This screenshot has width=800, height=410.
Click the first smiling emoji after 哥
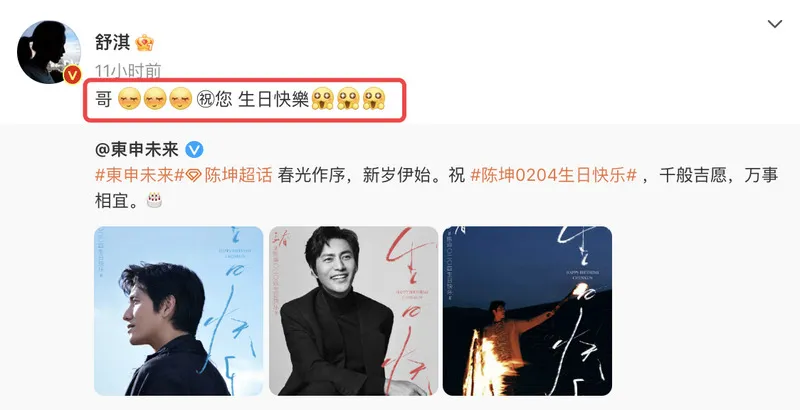pyautogui.click(x=129, y=99)
